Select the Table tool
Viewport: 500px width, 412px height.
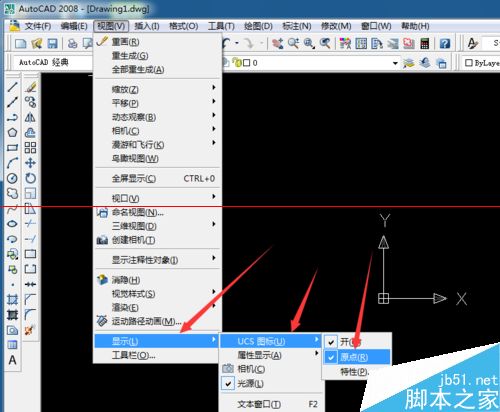point(12,345)
